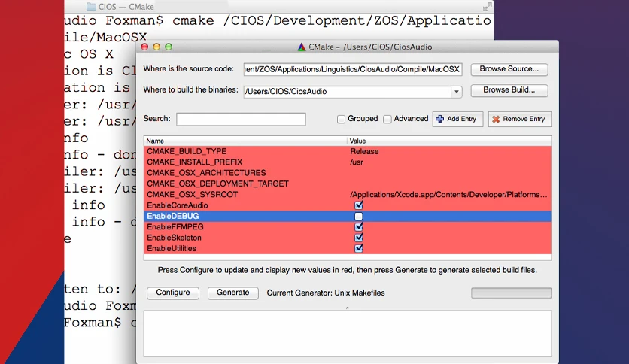Select the EnableCoreAudio name cell
The image size is (629, 364).
(178, 205)
